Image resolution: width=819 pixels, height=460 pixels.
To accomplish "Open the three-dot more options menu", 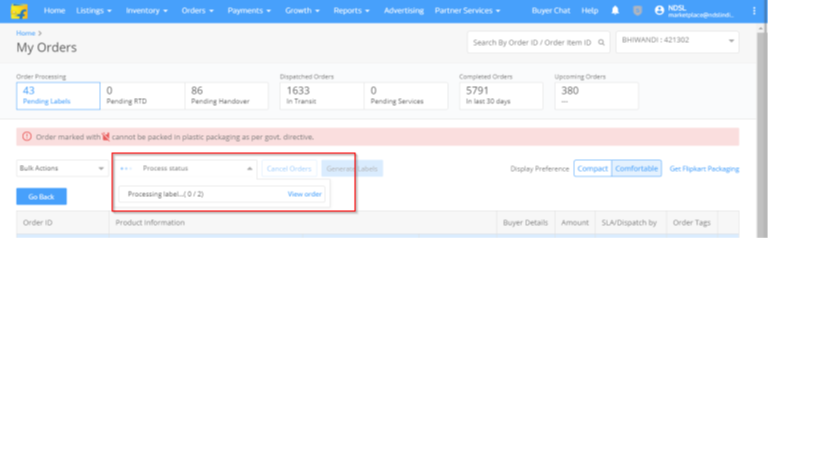I will click(x=754, y=10).
